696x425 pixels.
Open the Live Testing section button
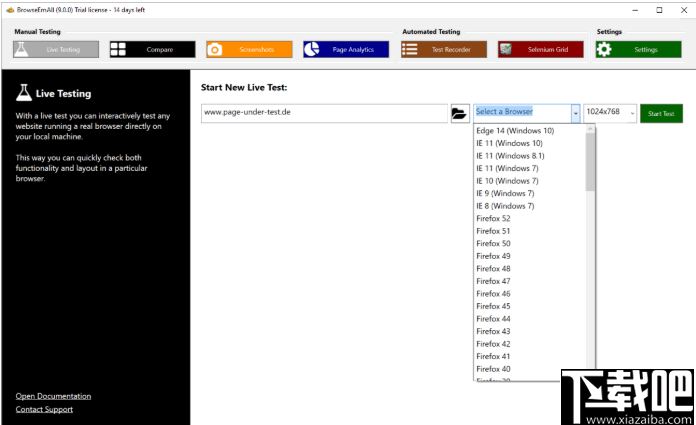pyautogui.click(x=56, y=49)
